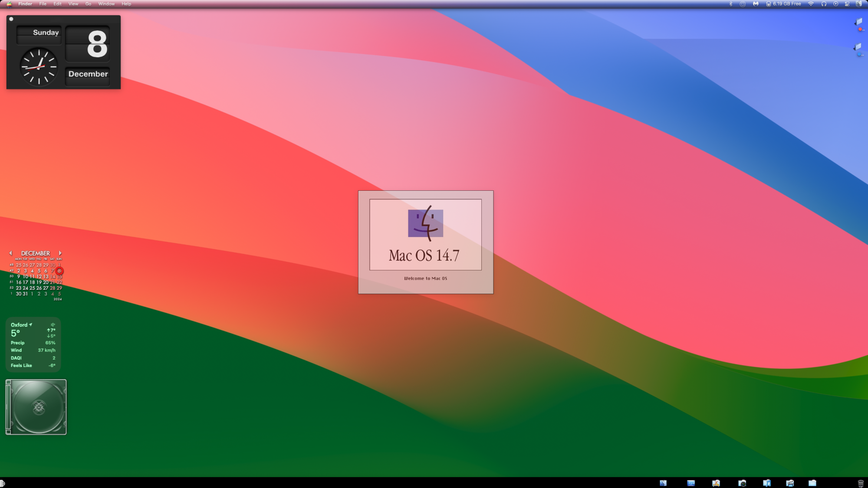868x488 pixels.
Task: Open the plain folder in dock
Action: click(812, 483)
